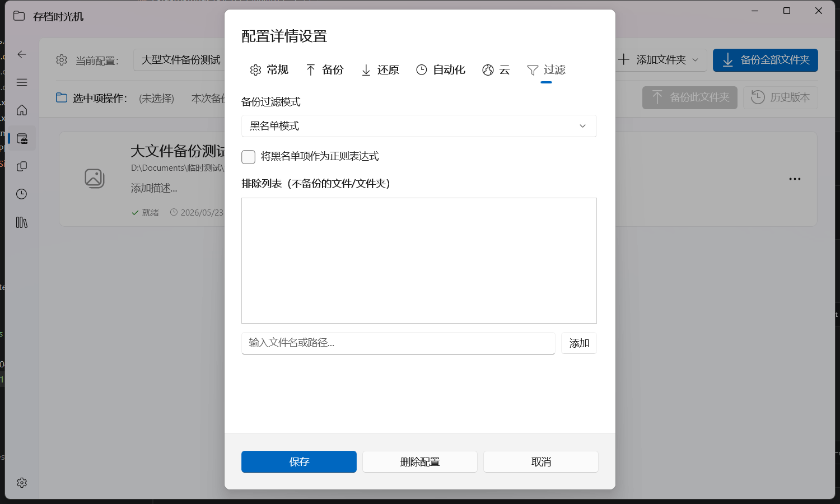Open 历史版本 in main window
The width and height of the screenshot is (840, 504).
coord(781,97)
